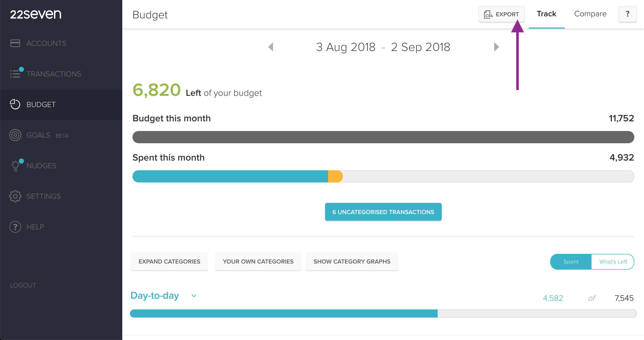Click the Spent this month progress bar
This screenshot has height=340, width=644.
point(383,176)
